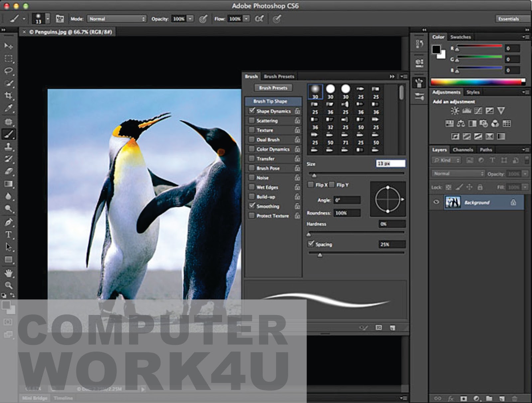Select the Rectangle shape tool
This screenshot has width=532, height=403.
coord(9,260)
